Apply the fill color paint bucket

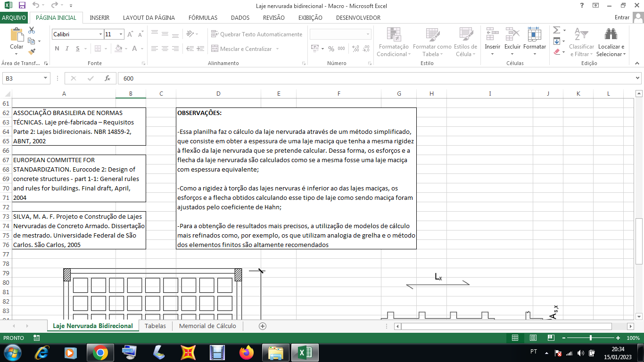(x=118, y=49)
